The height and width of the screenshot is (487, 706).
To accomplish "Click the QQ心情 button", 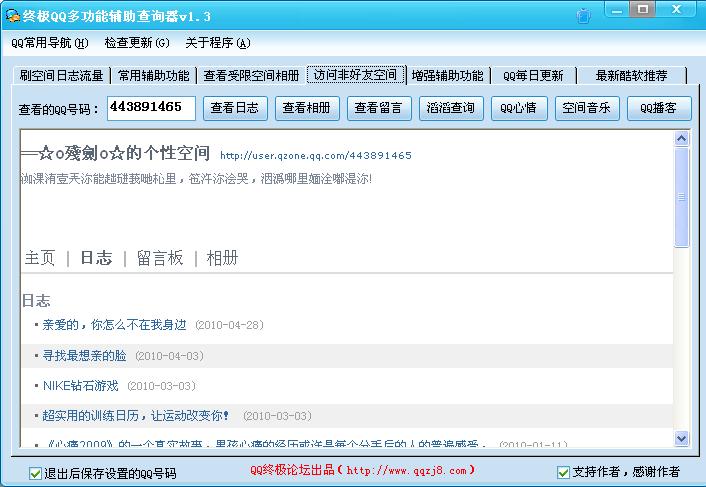I will (519, 108).
